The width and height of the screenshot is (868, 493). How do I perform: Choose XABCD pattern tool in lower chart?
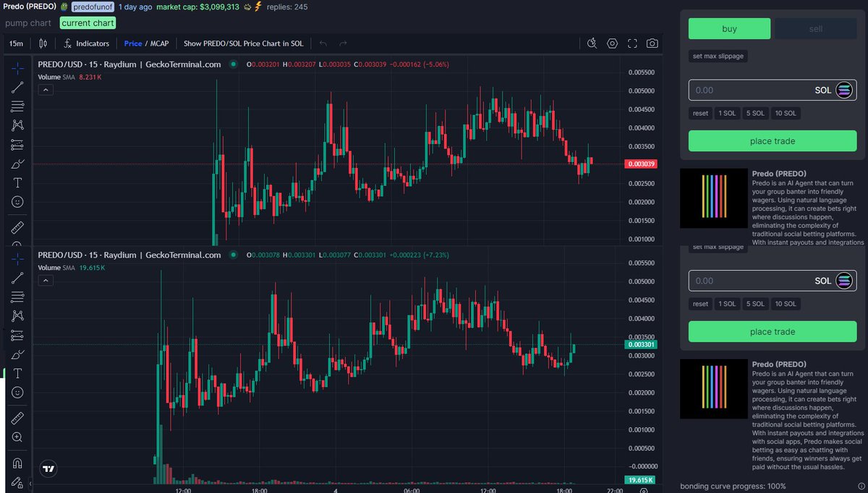point(17,316)
